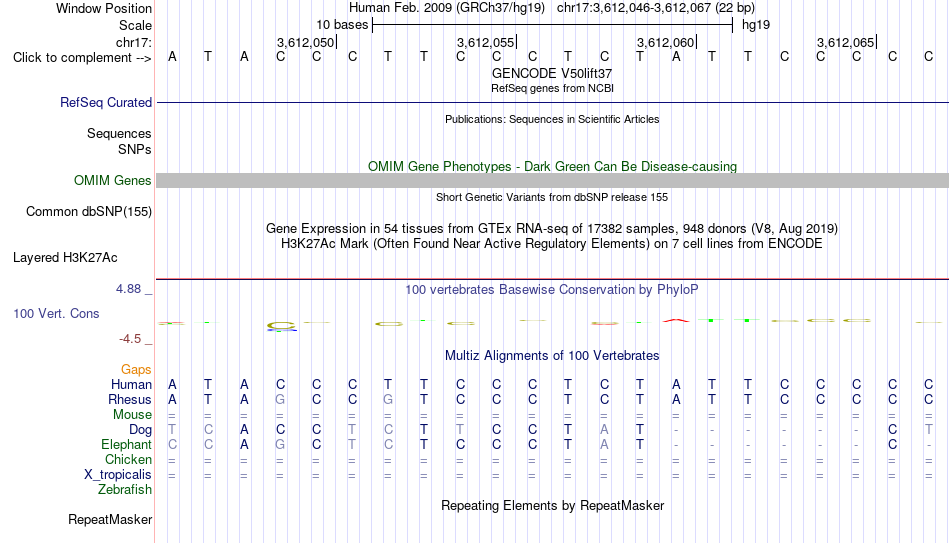Click the H3K27Ac Mark ENCODE track title
The width and height of the screenshot is (950, 543).
click(x=552, y=244)
